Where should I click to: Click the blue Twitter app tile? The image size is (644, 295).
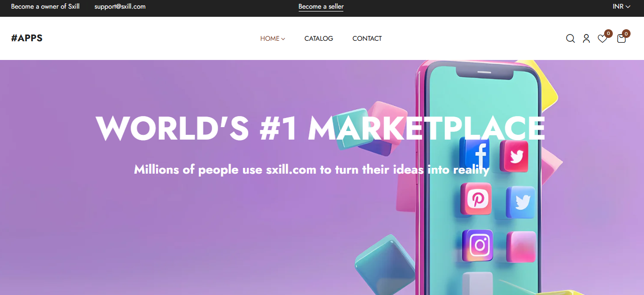[x=521, y=202]
